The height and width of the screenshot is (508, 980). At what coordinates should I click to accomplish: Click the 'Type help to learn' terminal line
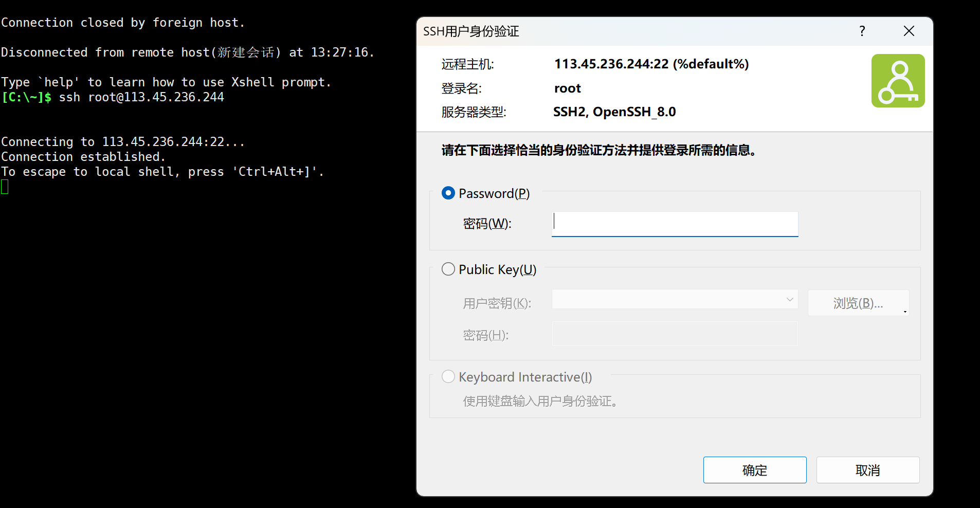click(x=166, y=82)
